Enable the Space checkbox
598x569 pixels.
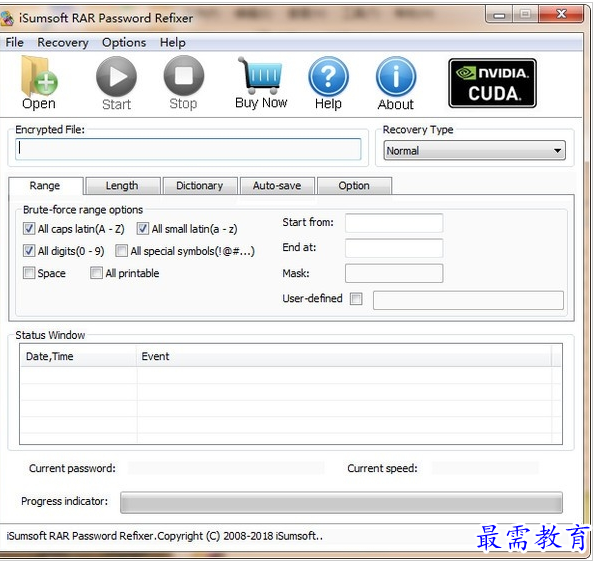pyautogui.click(x=29, y=273)
